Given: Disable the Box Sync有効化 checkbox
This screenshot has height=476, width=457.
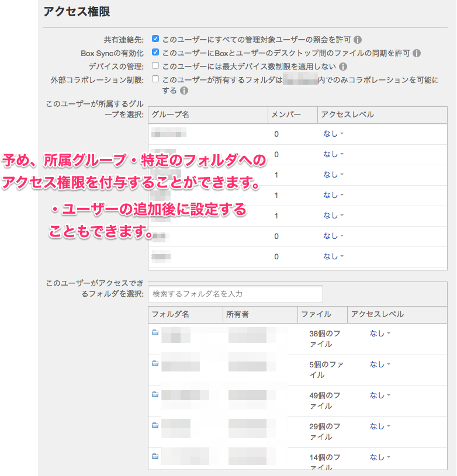Looking at the screenshot, I should (155, 53).
